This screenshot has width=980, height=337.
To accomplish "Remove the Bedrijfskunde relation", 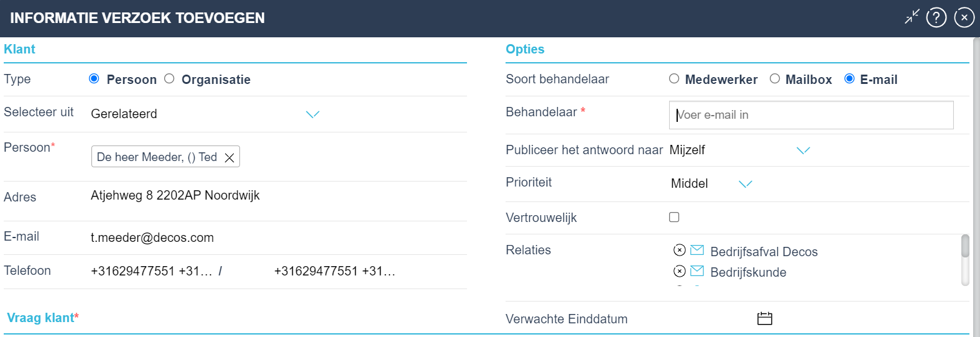I will [680, 271].
